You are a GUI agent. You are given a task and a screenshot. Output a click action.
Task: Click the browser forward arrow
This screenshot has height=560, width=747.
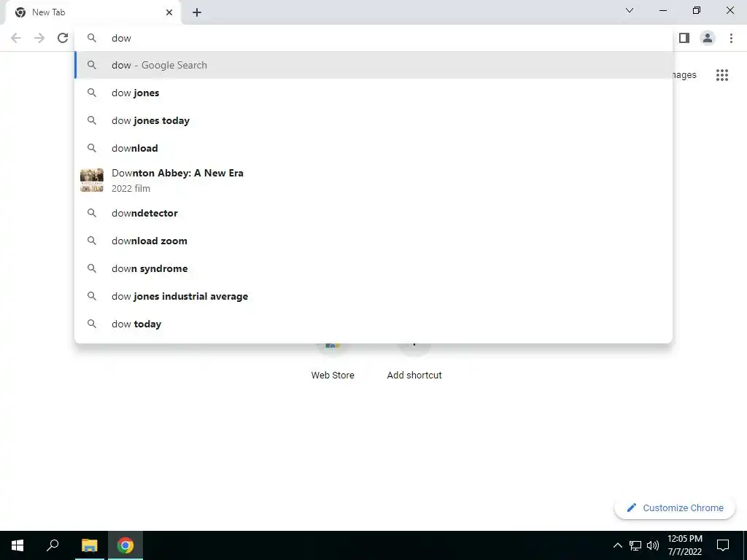(39, 38)
